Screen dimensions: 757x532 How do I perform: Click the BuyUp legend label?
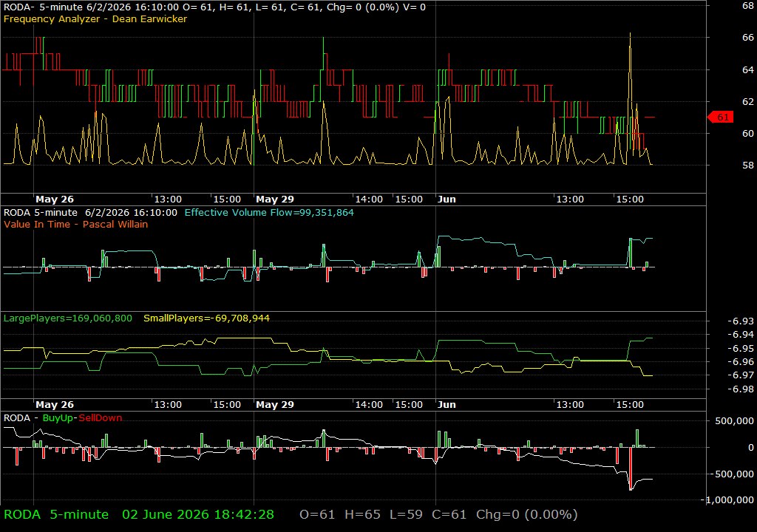click(58, 418)
